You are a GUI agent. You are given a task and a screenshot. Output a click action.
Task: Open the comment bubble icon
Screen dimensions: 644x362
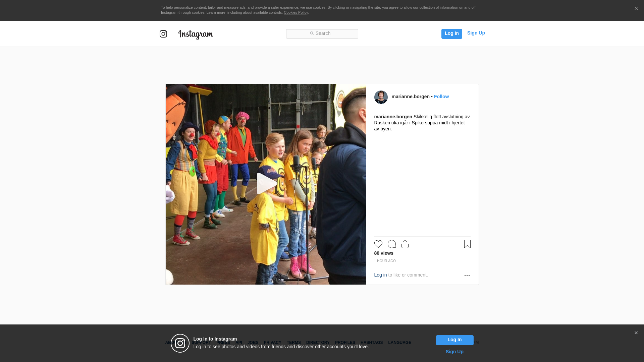[x=391, y=244]
